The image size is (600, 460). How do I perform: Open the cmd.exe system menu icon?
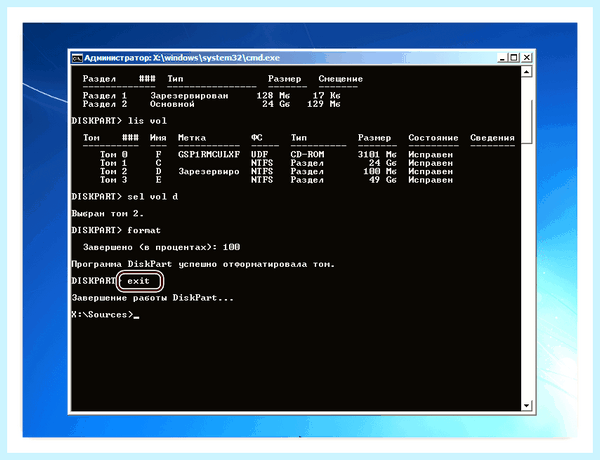point(77,58)
